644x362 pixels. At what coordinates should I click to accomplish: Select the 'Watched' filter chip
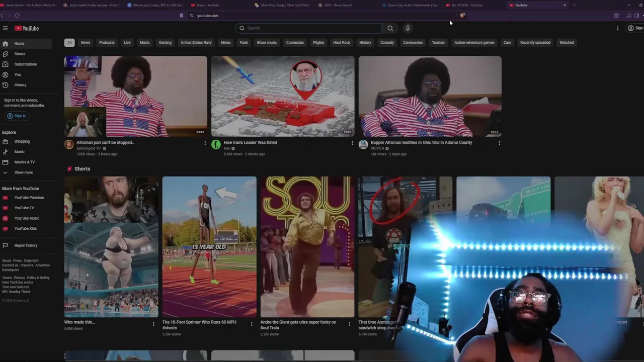[x=567, y=43]
